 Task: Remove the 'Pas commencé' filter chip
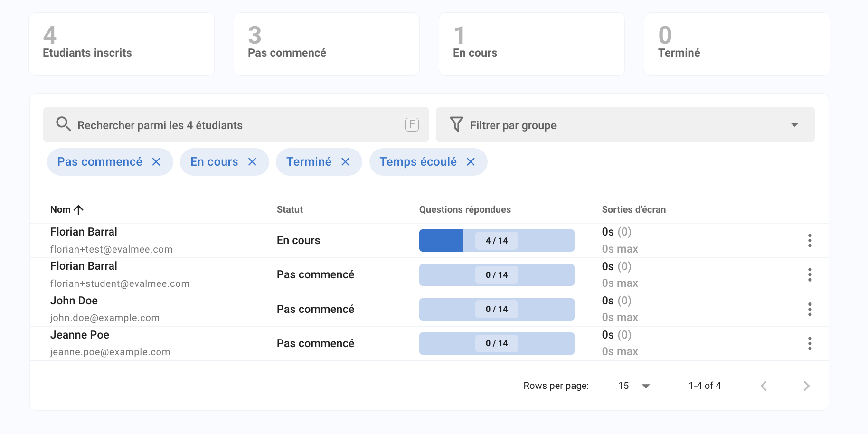(x=156, y=162)
